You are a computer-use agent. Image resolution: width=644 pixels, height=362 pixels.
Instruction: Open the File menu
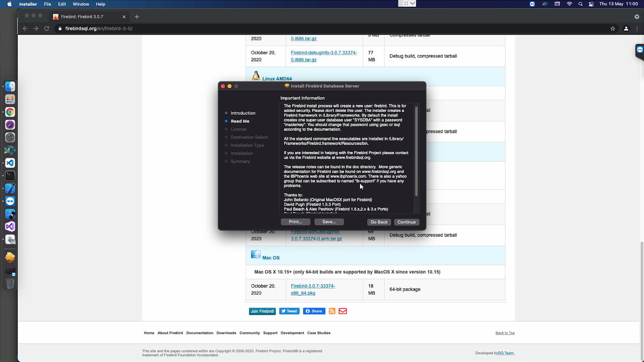(x=47, y=4)
